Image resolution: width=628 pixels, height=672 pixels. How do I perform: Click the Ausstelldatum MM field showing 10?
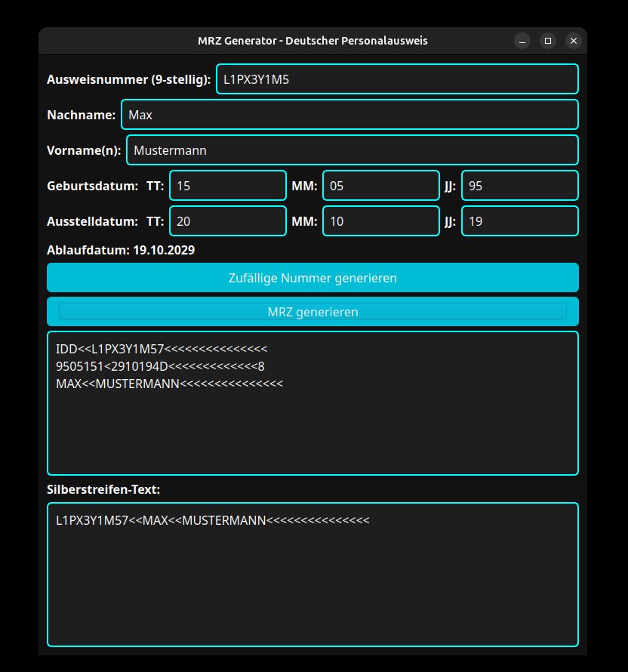381,221
